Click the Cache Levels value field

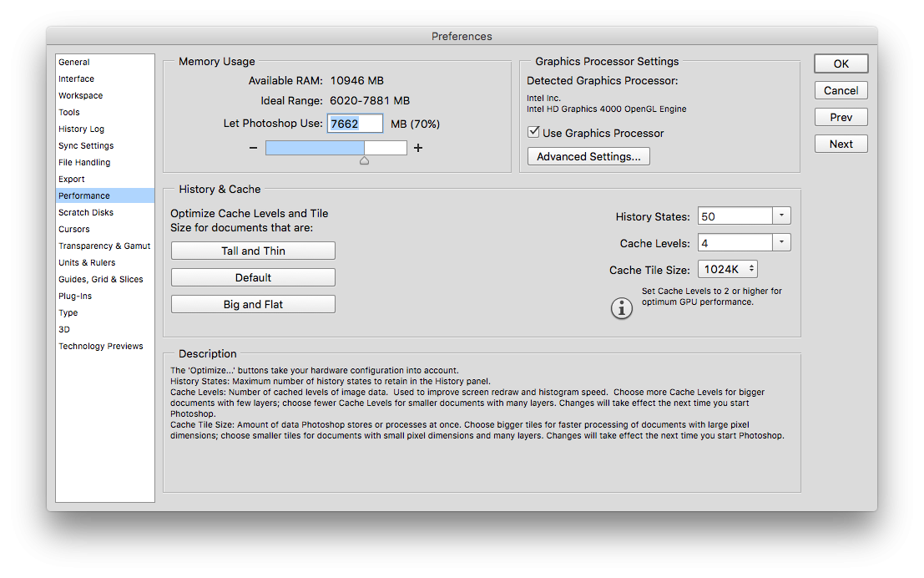pyautogui.click(x=735, y=242)
